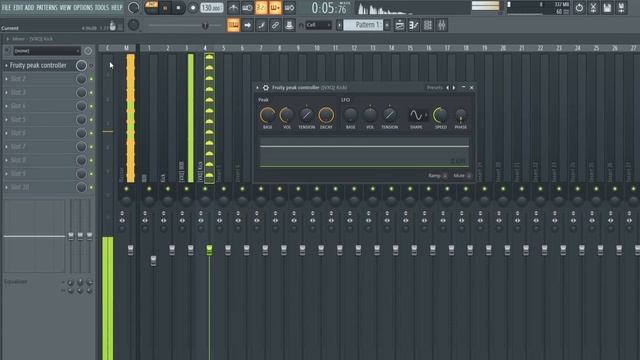Click the Peak BASE knob
The width and height of the screenshot is (640, 360).
267,115
